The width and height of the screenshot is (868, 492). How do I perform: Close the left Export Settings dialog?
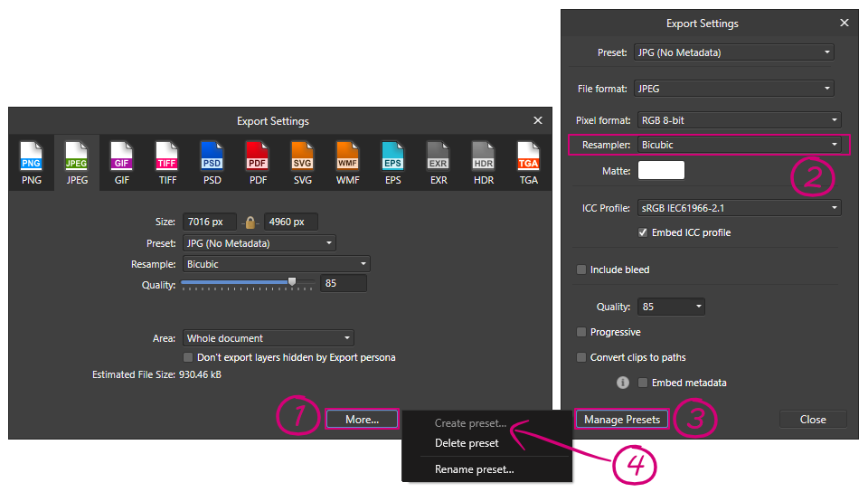click(537, 120)
